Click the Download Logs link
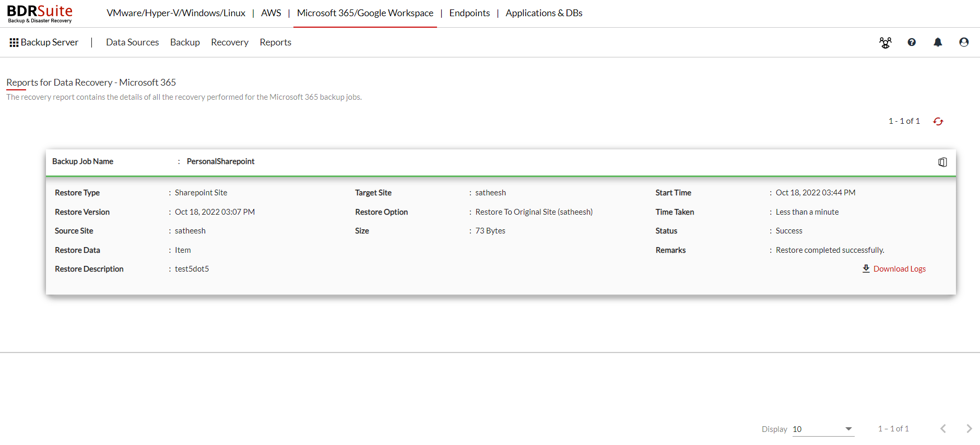The height and width of the screenshot is (445, 980). [900, 269]
